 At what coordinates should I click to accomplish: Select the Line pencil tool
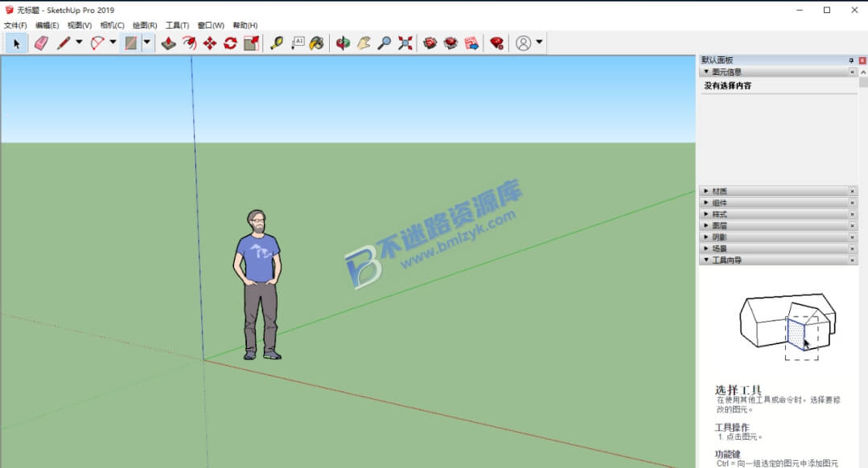tap(64, 43)
